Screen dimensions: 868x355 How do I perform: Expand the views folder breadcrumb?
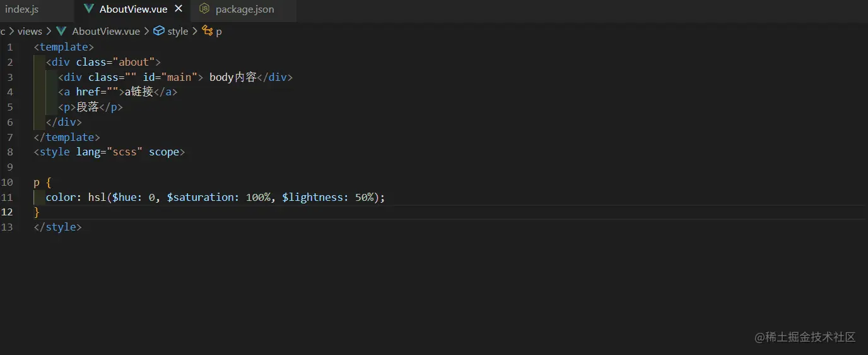[x=30, y=31]
